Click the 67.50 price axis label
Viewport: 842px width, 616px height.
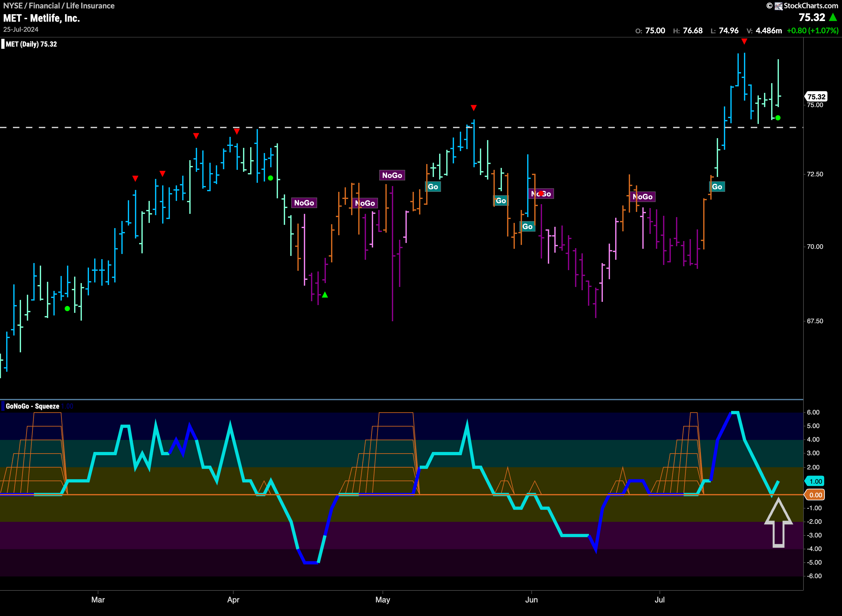[x=815, y=321]
